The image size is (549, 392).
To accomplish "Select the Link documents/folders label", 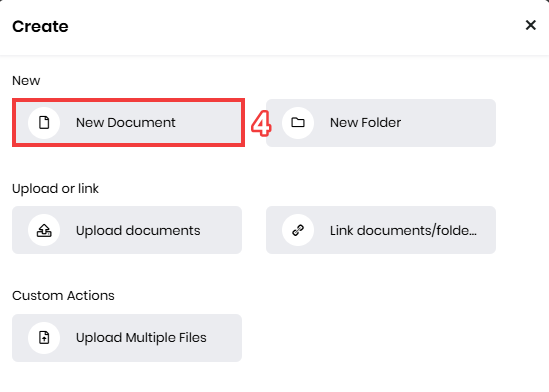I will pyautogui.click(x=403, y=231).
